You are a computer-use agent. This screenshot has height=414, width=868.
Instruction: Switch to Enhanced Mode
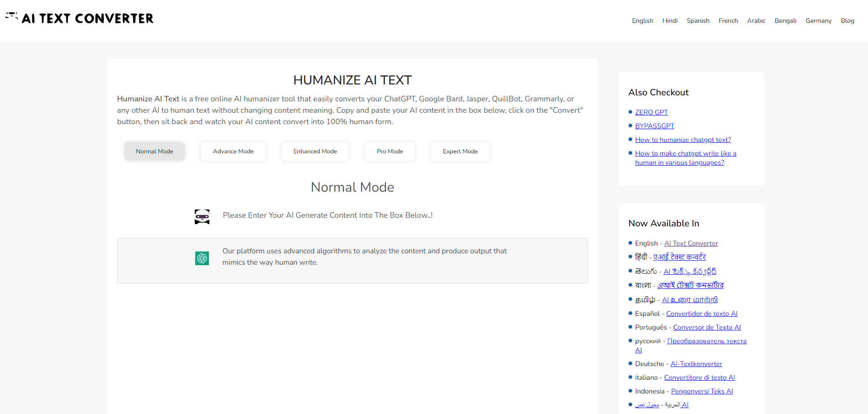click(315, 151)
